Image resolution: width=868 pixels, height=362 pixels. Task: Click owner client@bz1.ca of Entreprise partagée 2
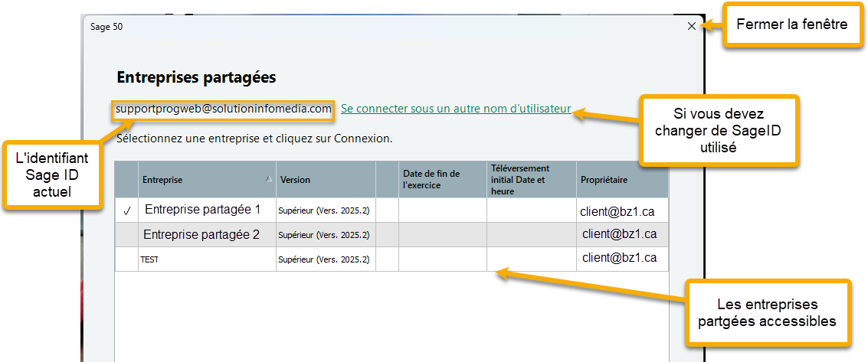coord(620,233)
